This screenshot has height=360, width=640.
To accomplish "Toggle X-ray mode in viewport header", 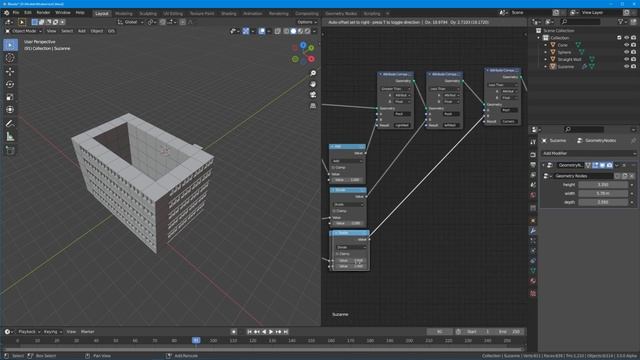I will (x=278, y=31).
